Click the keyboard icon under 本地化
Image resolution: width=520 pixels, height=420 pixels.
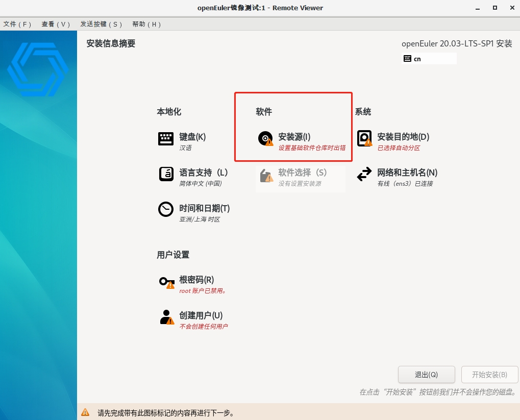[x=166, y=139]
